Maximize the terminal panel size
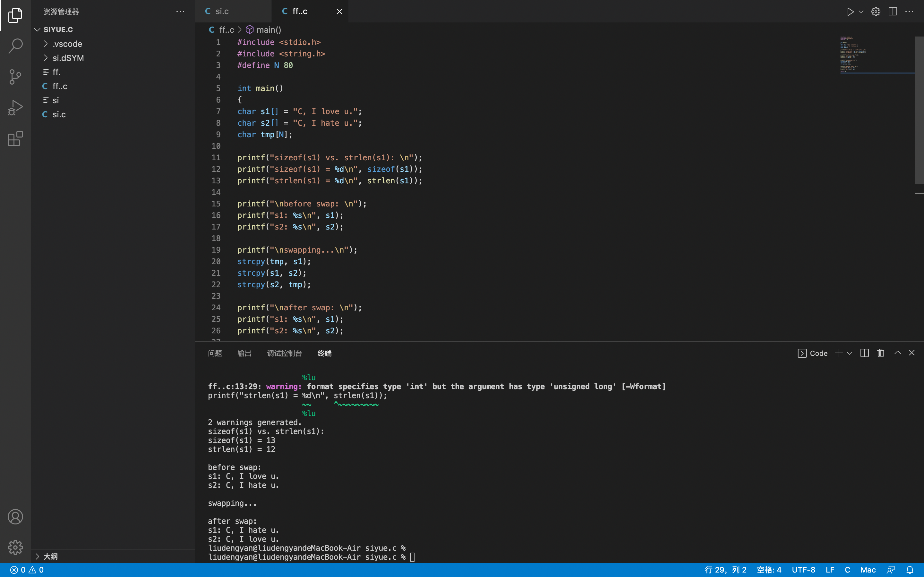The height and width of the screenshot is (577, 924). tap(897, 353)
